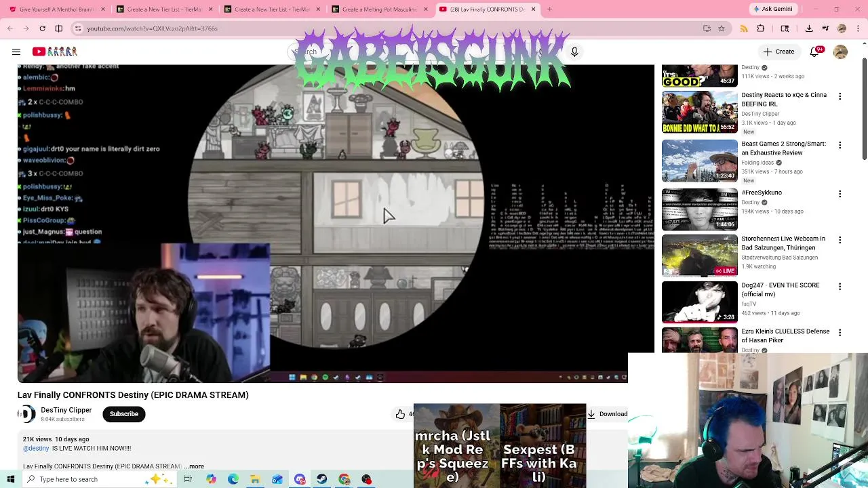Image resolution: width=868 pixels, height=488 pixels.
Task: Open options for Storchennest Live Webcam video
Action: coord(840,240)
